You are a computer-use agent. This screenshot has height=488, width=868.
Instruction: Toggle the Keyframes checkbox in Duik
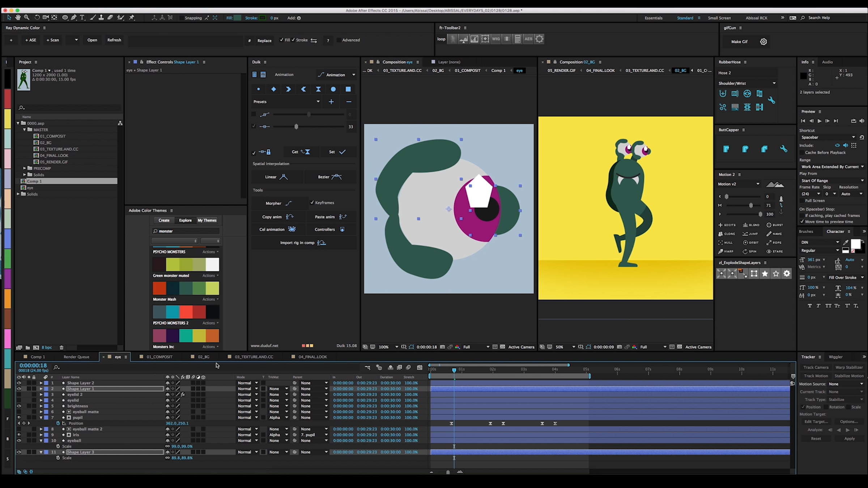point(312,202)
